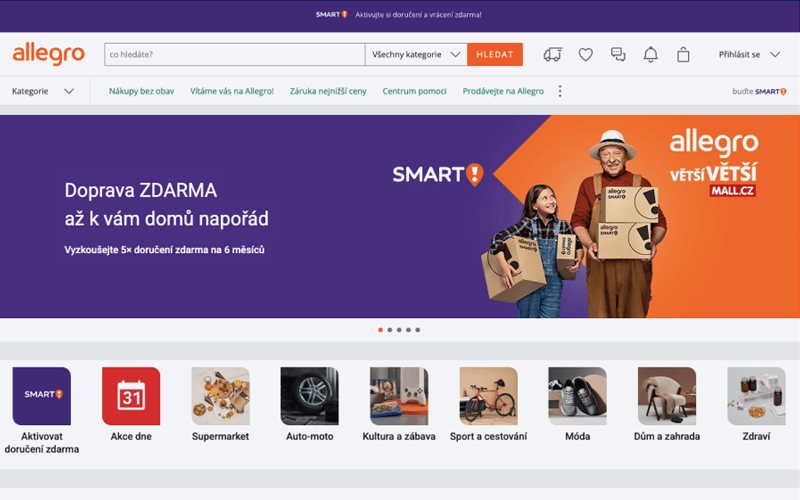Select the fourth carousel dot
This screenshot has width=800, height=500.
coord(408,330)
